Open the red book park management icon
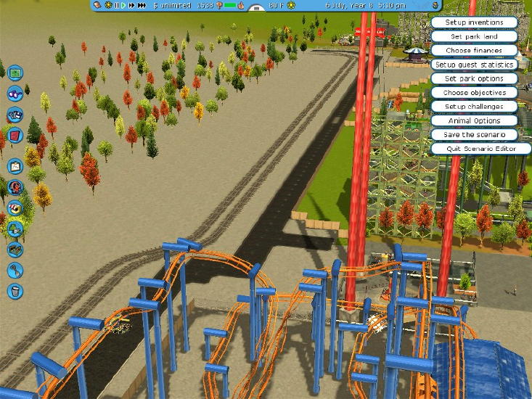532x399 pixels. coord(15,135)
